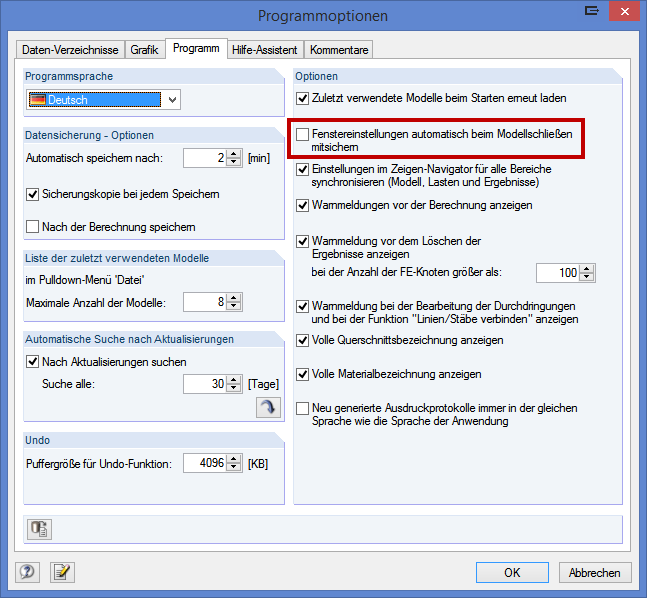Image resolution: width=647 pixels, height=598 pixels.
Task: Enable Nach der Berechnung speichern
Action: pyautogui.click(x=33, y=227)
